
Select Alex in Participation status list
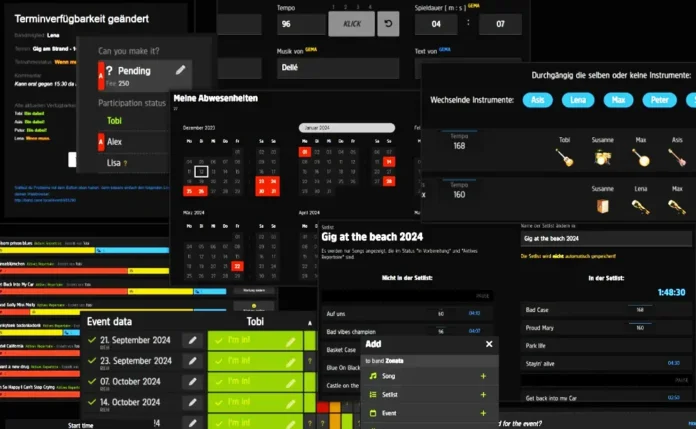click(x=114, y=142)
